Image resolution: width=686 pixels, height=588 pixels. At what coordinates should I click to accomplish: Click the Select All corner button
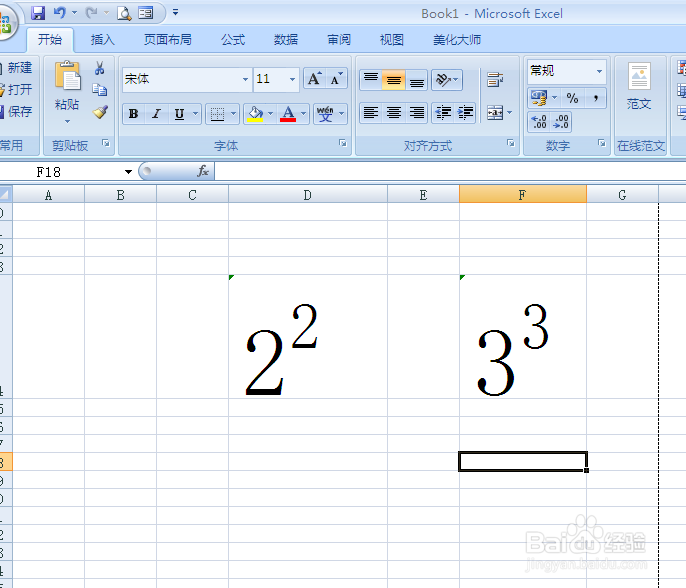[x=6, y=194]
